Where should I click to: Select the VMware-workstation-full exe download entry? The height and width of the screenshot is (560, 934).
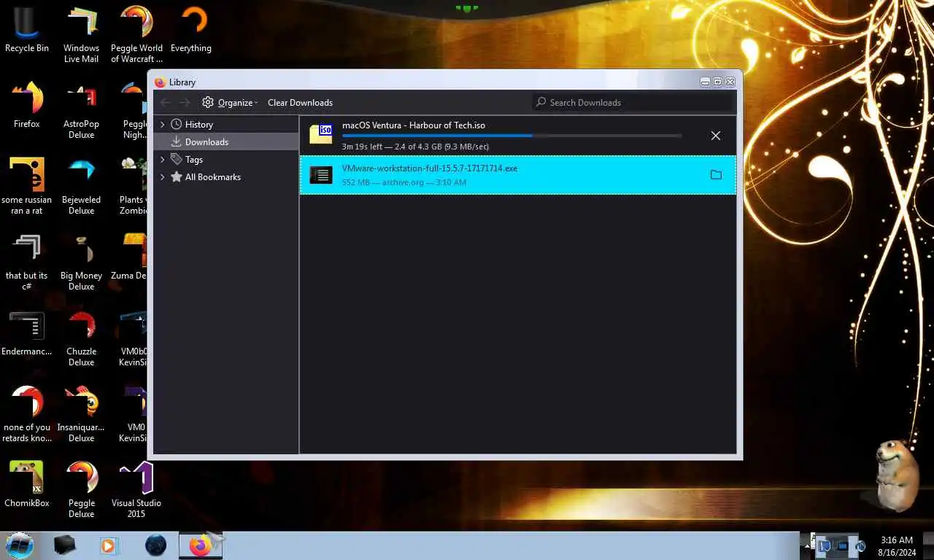click(517, 175)
